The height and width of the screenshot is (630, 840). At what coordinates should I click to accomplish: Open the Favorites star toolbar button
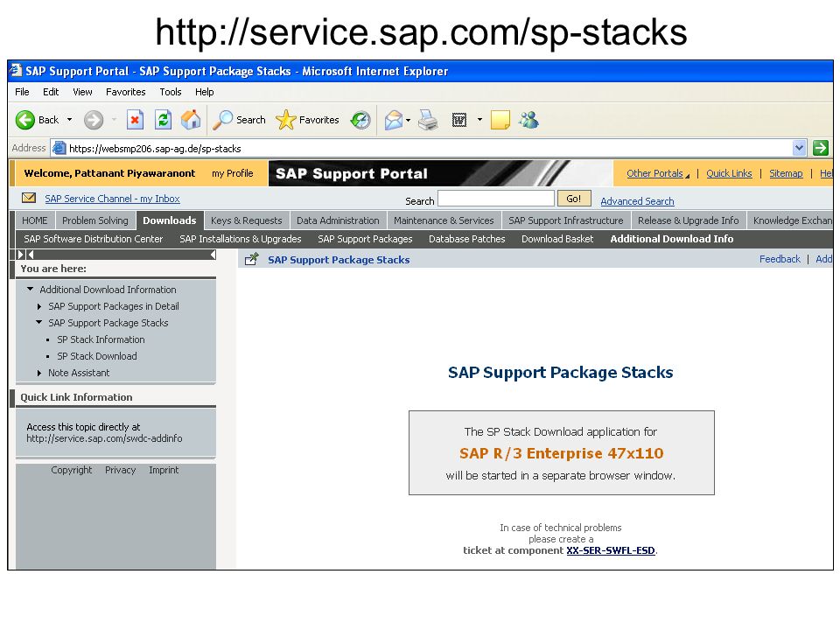(307, 120)
